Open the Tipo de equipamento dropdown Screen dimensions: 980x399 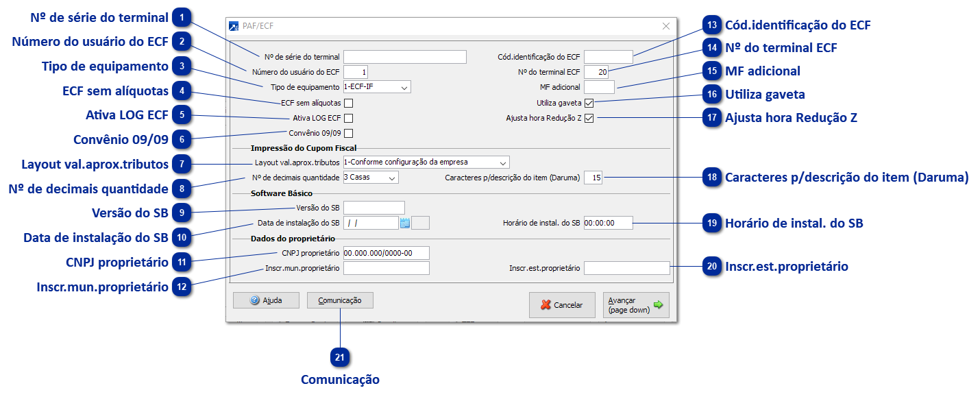[405, 87]
